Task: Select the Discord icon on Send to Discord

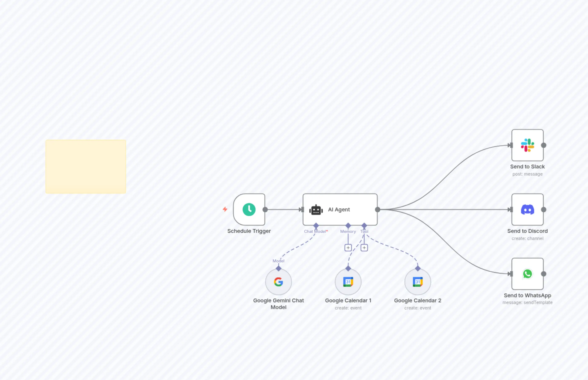Action: pos(527,209)
